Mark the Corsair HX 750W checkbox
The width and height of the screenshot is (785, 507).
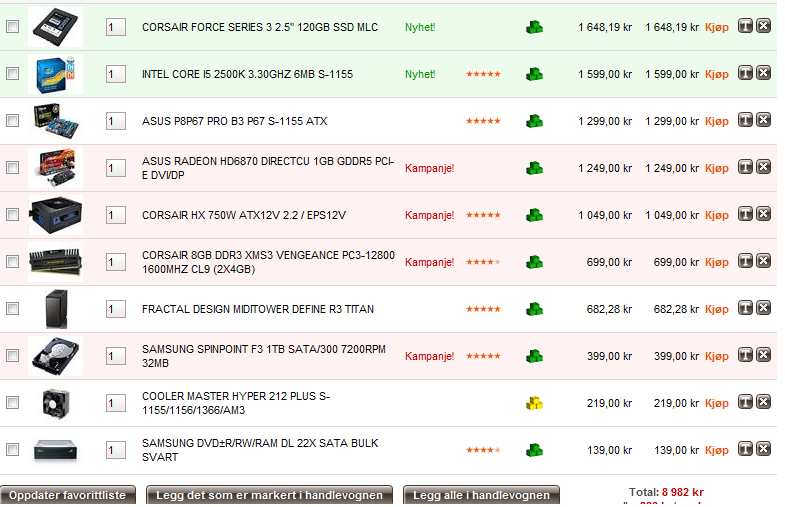13,215
